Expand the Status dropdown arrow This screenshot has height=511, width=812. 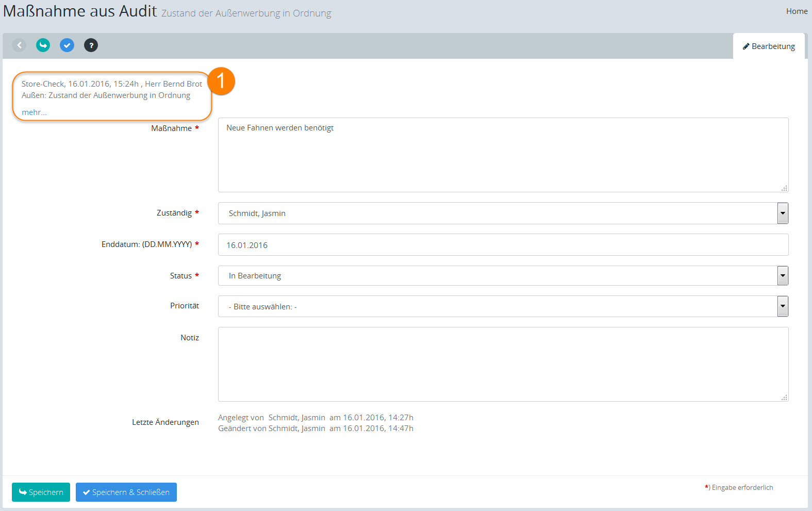point(783,276)
